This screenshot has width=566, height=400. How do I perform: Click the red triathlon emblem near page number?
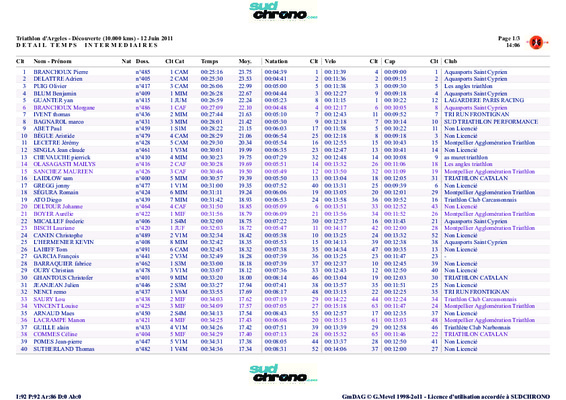(536, 43)
